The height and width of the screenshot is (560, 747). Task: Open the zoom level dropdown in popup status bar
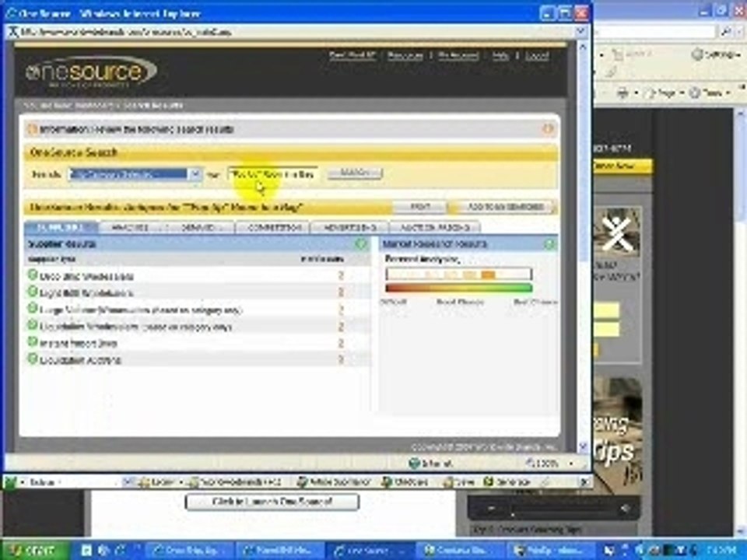point(571,463)
